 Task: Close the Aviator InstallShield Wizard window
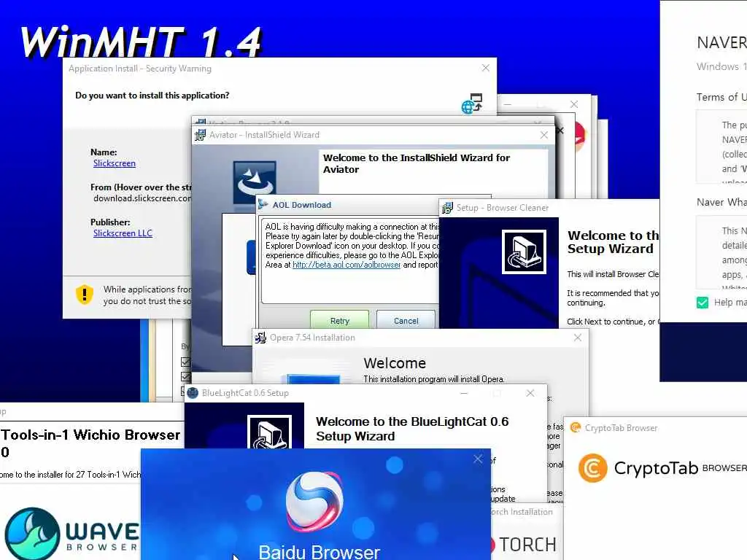coord(544,135)
